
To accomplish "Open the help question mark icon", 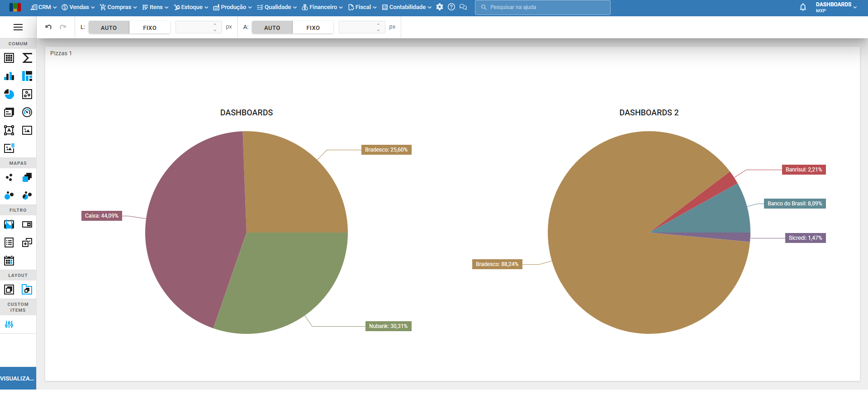I will (451, 7).
